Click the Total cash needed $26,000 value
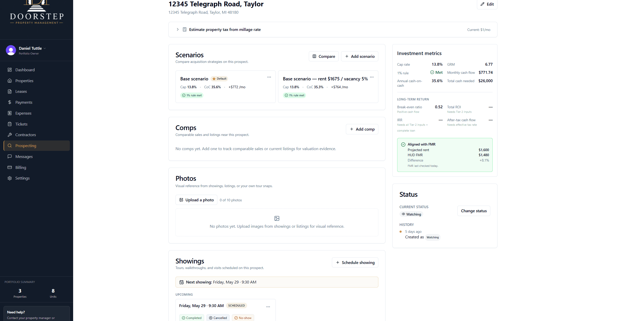The image size is (644, 321). point(486,81)
